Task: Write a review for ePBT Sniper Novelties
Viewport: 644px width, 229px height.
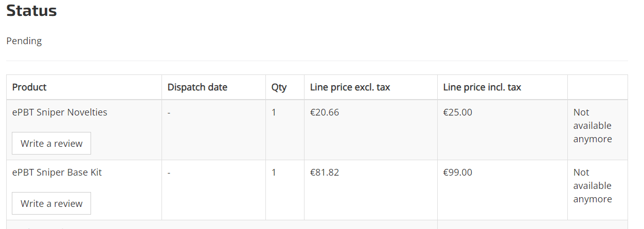Action: pyautogui.click(x=51, y=143)
